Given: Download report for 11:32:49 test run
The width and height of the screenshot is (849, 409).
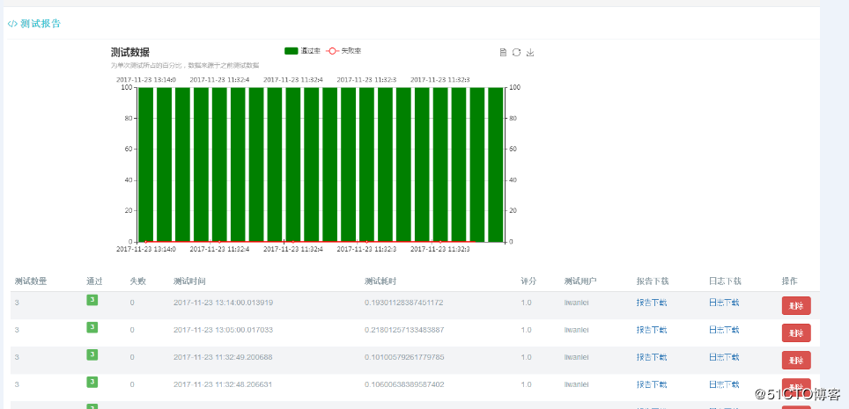Looking at the screenshot, I should click(x=652, y=356).
